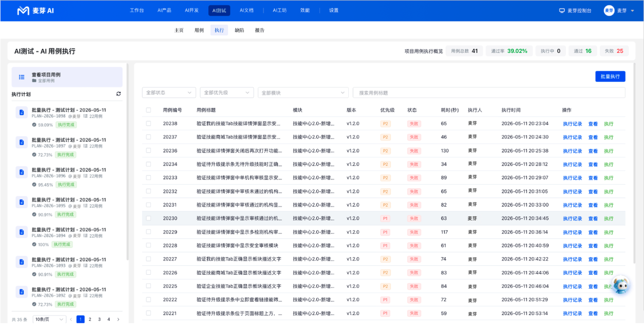
Task: Check the box for case 20230
Action: point(148,218)
